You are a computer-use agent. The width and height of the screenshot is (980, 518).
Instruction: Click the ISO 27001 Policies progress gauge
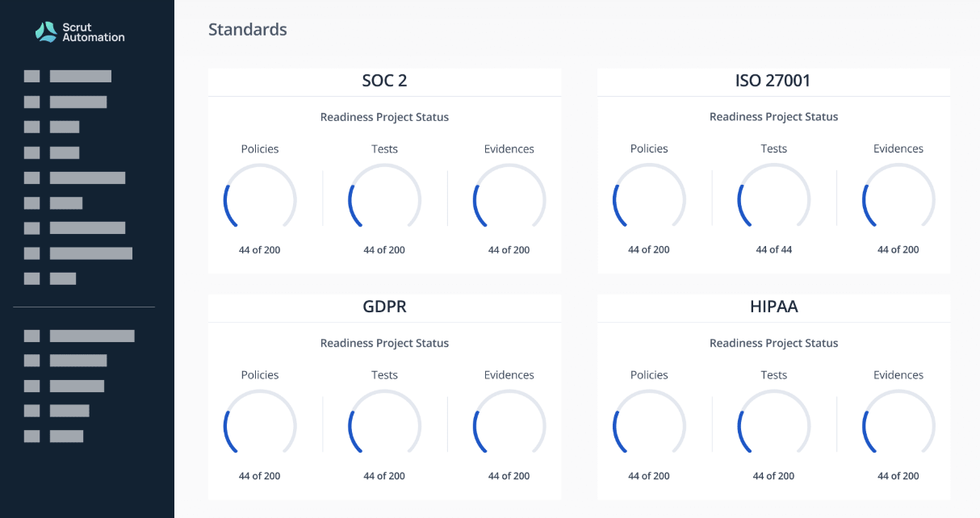(649, 198)
